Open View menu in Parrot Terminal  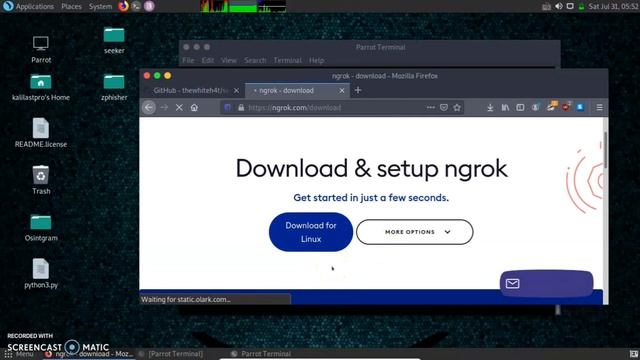[x=229, y=60]
